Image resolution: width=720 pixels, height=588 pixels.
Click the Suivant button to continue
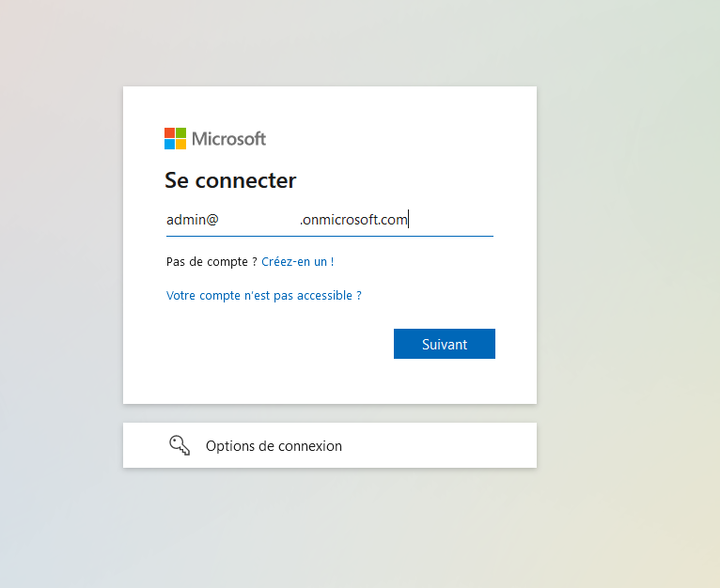tap(445, 344)
